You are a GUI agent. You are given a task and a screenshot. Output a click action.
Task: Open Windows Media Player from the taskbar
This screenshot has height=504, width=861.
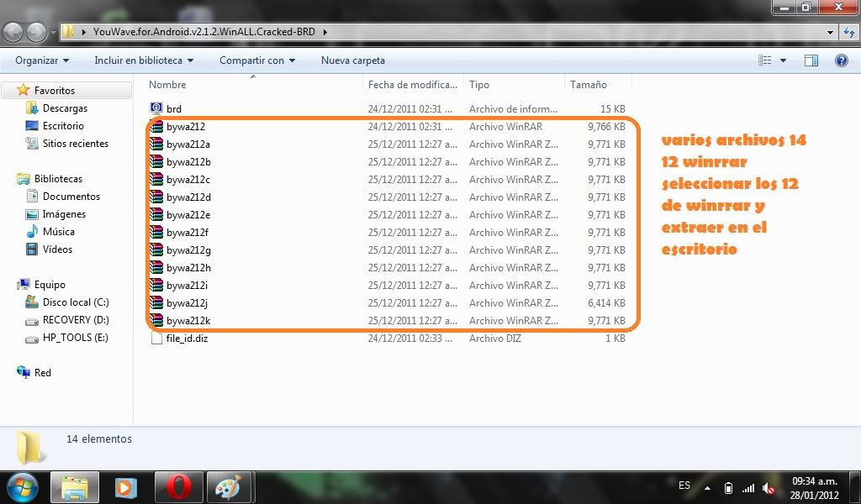click(x=125, y=487)
